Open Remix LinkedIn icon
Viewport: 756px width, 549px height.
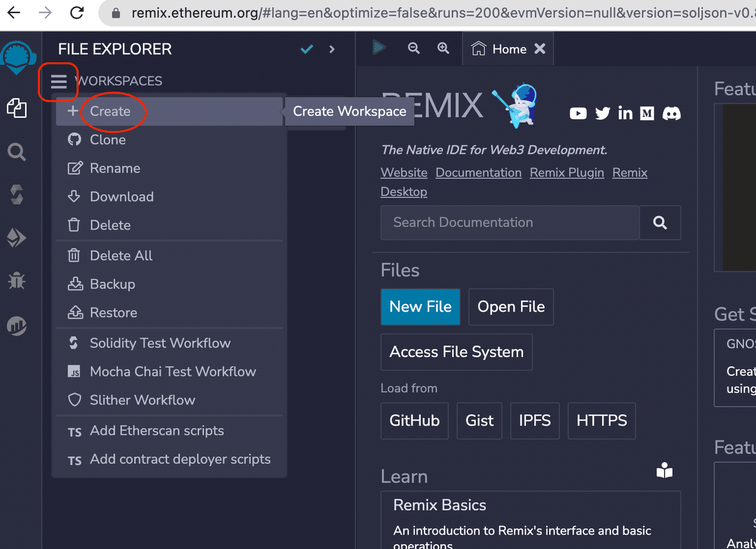(625, 113)
